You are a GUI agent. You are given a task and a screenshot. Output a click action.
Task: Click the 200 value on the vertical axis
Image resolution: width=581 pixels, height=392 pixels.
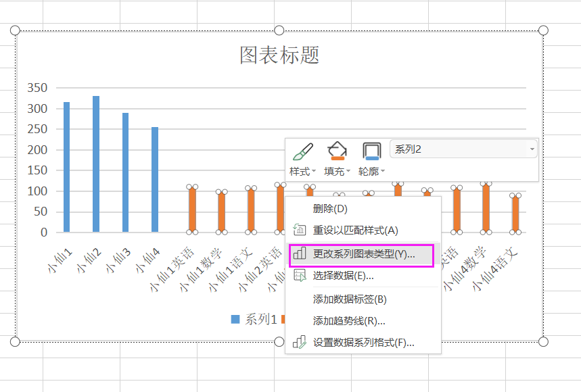coord(37,150)
